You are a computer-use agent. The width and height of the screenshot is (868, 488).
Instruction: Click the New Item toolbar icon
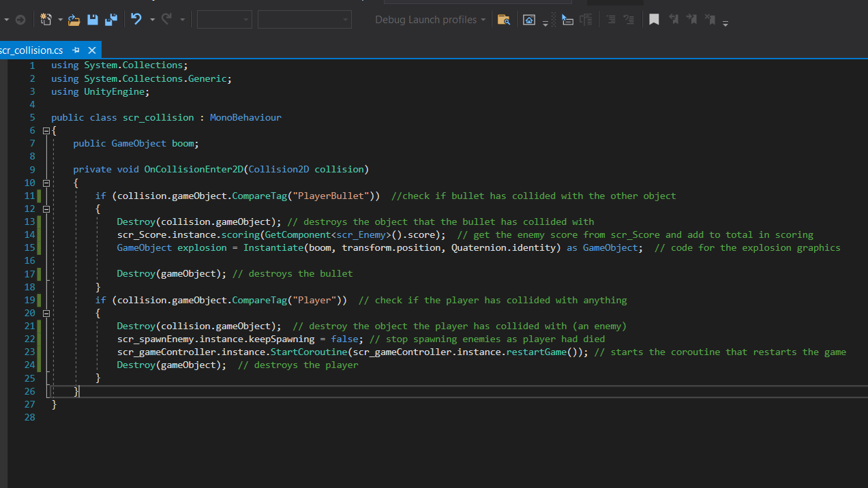(46, 20)
